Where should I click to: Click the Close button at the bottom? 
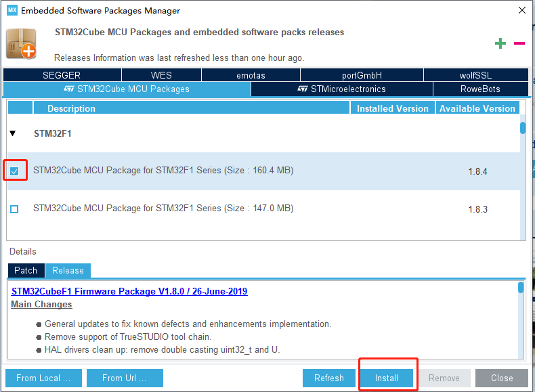tap(502, 378)
